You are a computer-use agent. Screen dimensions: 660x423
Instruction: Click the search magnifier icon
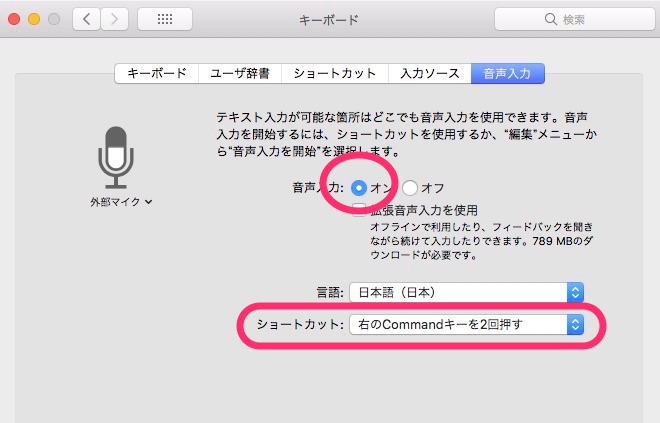click(x=551, y=19)
